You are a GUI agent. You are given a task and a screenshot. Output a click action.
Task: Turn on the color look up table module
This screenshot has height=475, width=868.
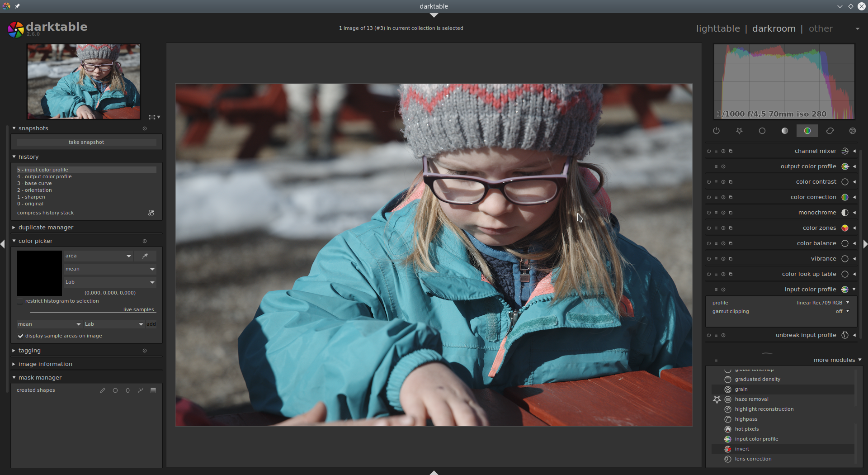click(x=709, y=274)
